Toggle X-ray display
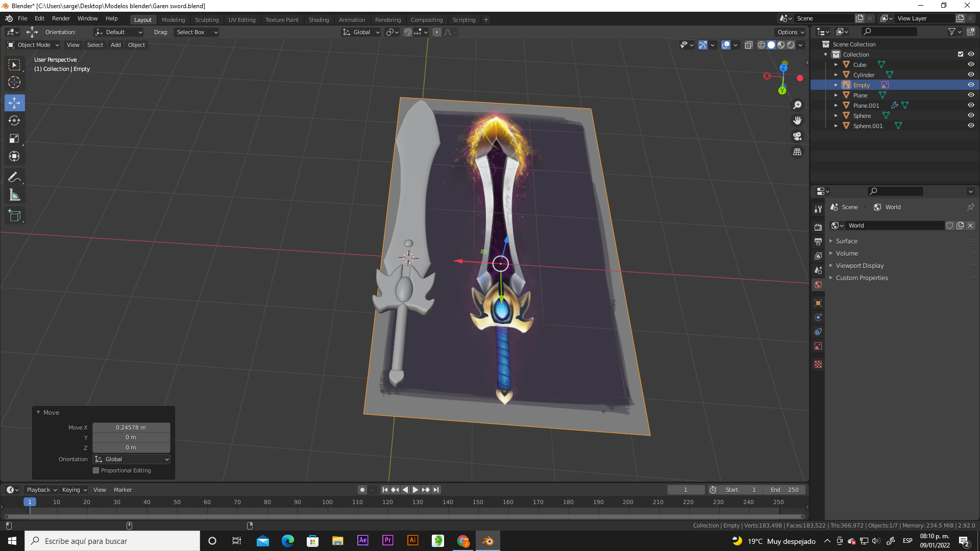This screenshot has width=980, height=551. [x=749, y=45]
